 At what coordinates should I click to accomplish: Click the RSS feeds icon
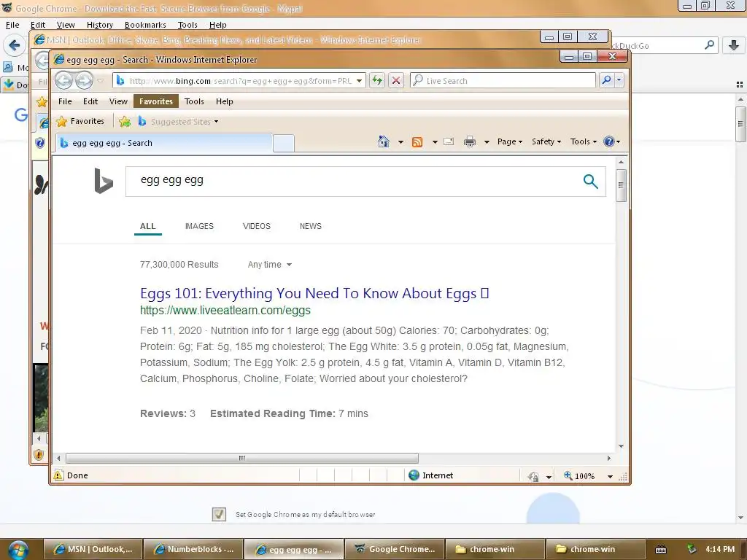point(417,142)
